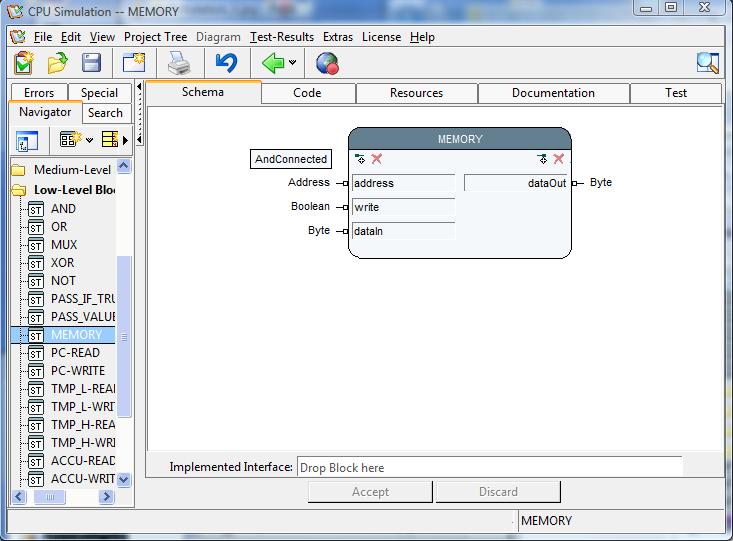Switch to the Code tab
The width and height of the screenshot is (733, 541).
[307, 93]
